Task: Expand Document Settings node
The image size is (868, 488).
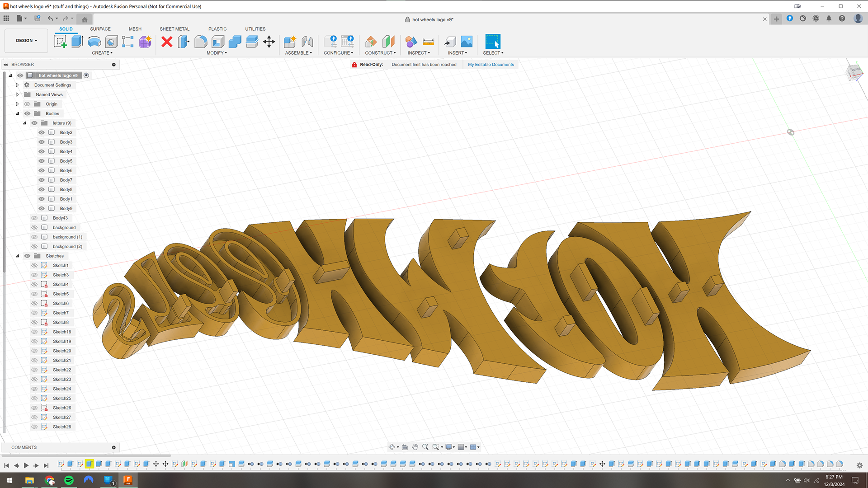Action: (17, 85)
